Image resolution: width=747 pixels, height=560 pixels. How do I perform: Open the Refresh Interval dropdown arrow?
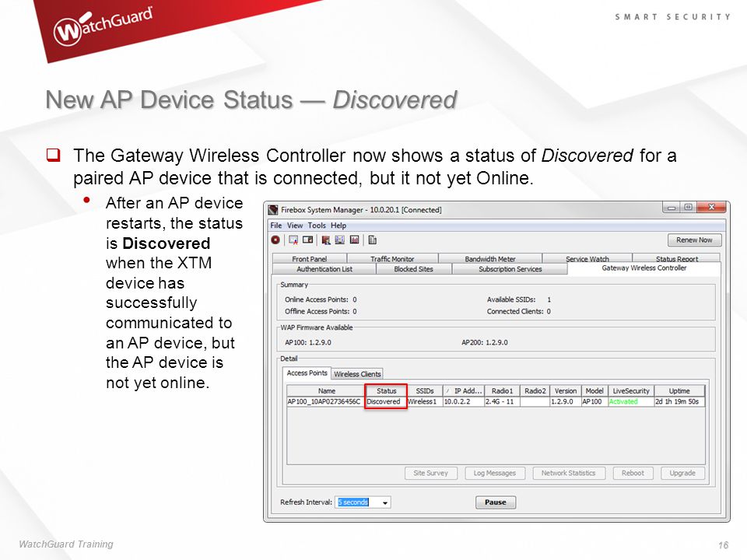click(x=385, y=502)
